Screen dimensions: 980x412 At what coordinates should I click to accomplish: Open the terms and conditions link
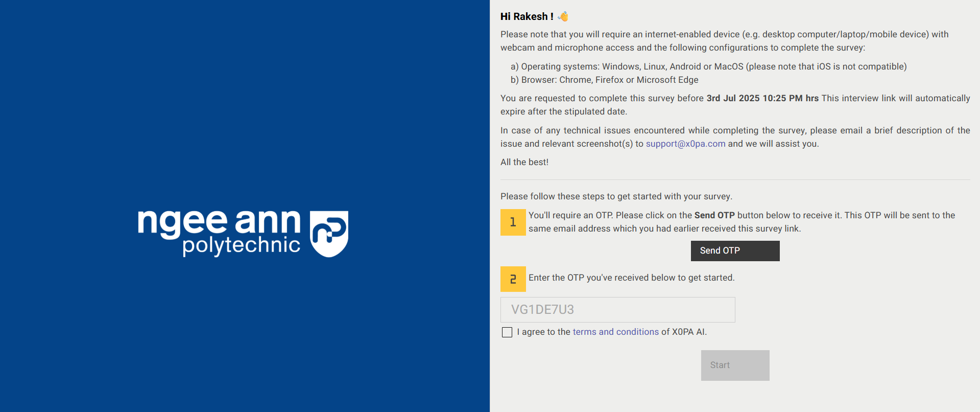(x=615, y=332)
